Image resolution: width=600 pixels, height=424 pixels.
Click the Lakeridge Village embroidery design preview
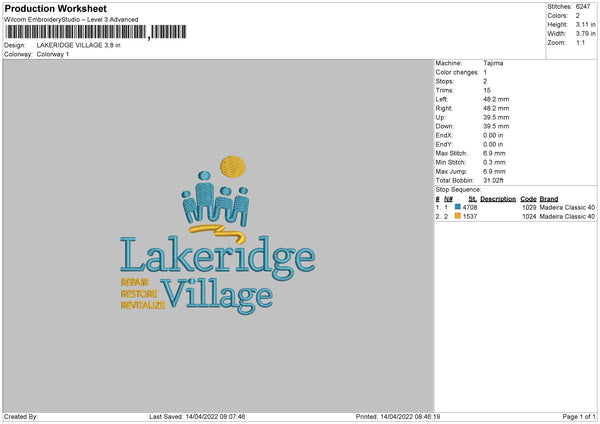[217, 235]
